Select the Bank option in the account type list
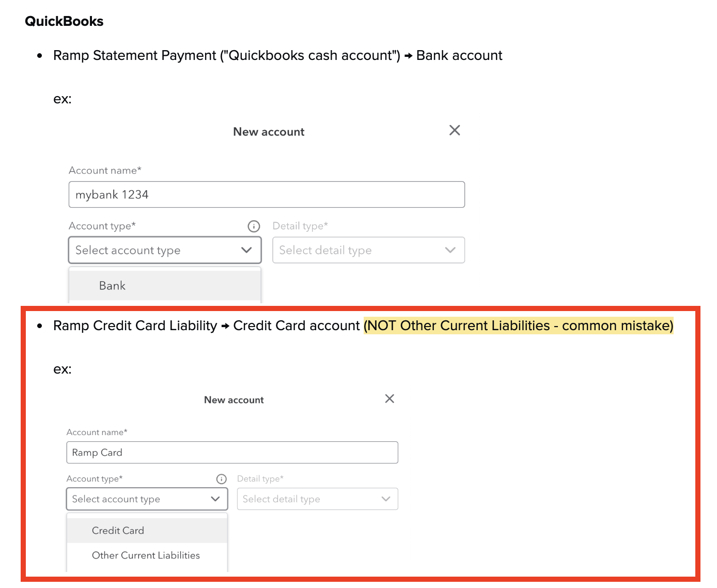 [x=112, y=285]
